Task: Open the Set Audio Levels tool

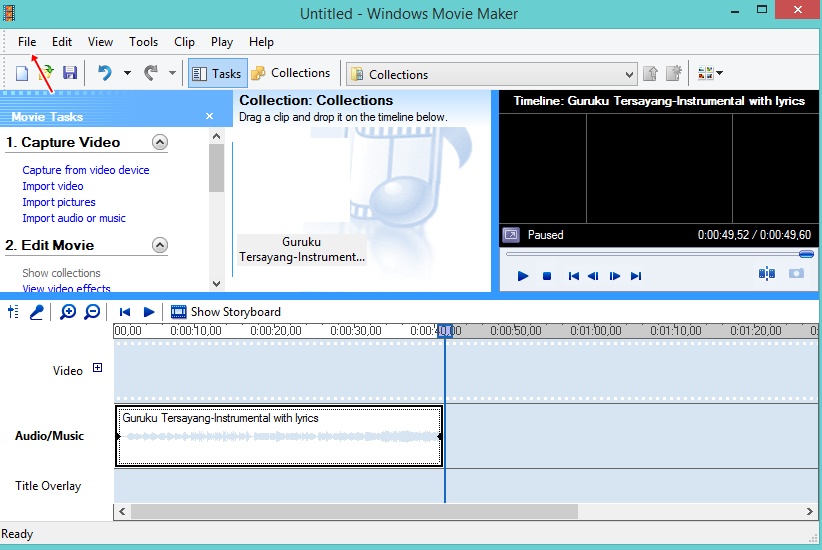Action: click(13, 312)
